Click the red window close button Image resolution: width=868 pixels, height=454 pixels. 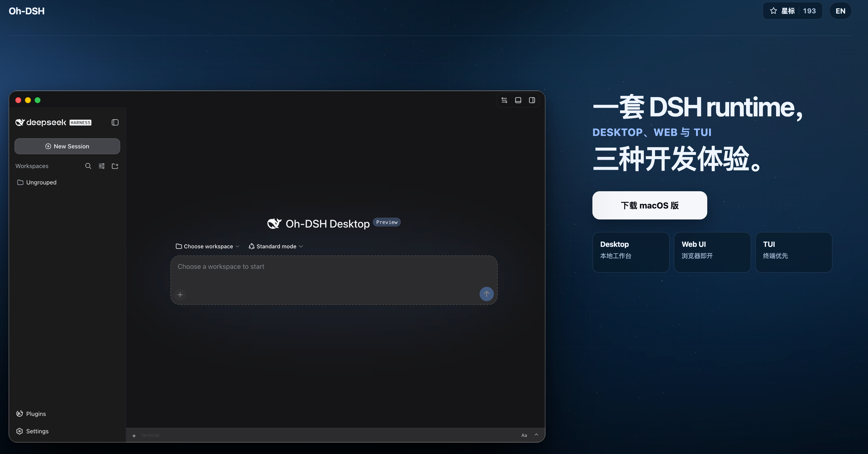point(18,100)
